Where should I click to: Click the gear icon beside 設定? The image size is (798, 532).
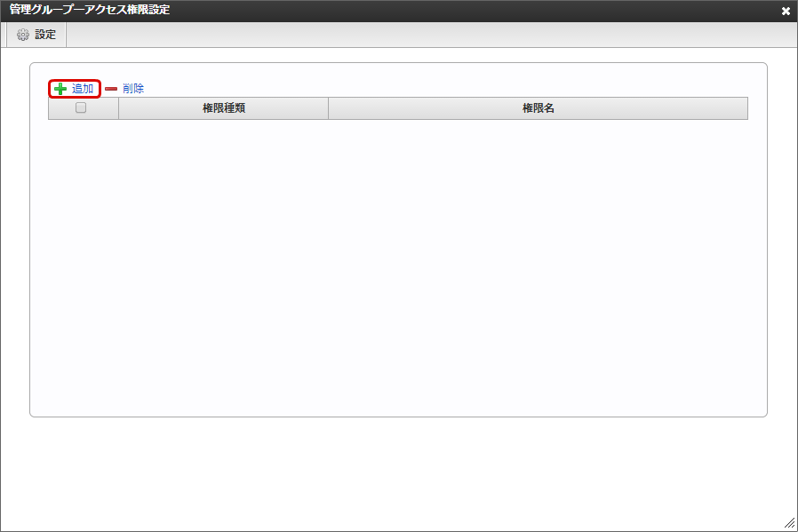(23, 35)
